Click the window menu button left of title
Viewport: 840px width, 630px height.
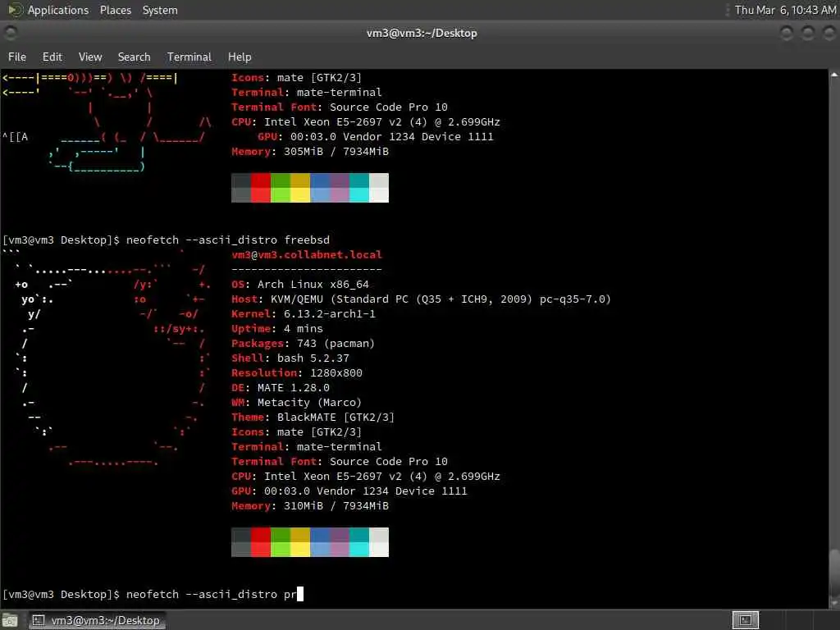coord(10,33)
